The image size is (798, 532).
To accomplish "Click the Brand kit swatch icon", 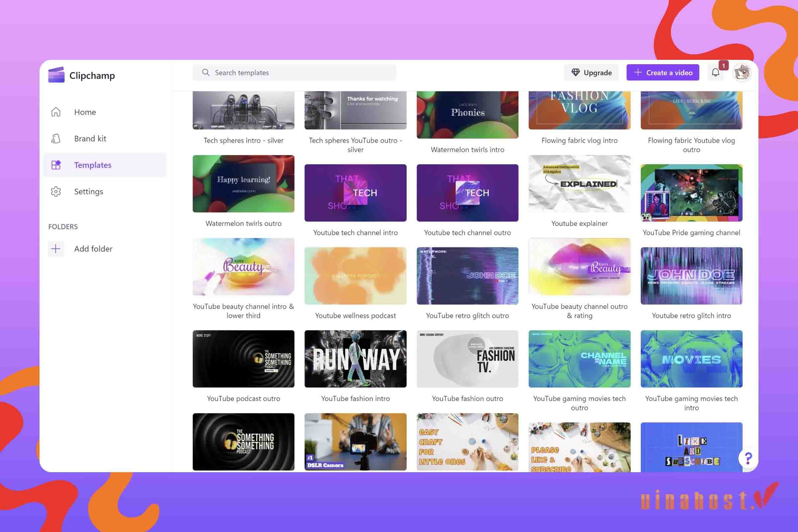I will click(x=56, y=138).
